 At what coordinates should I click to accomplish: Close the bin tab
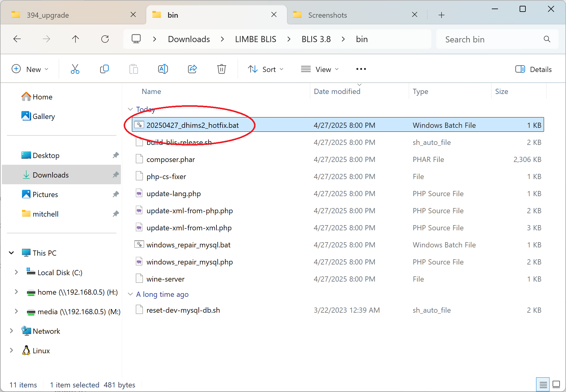pyautogui.click(x=274, y=15)
